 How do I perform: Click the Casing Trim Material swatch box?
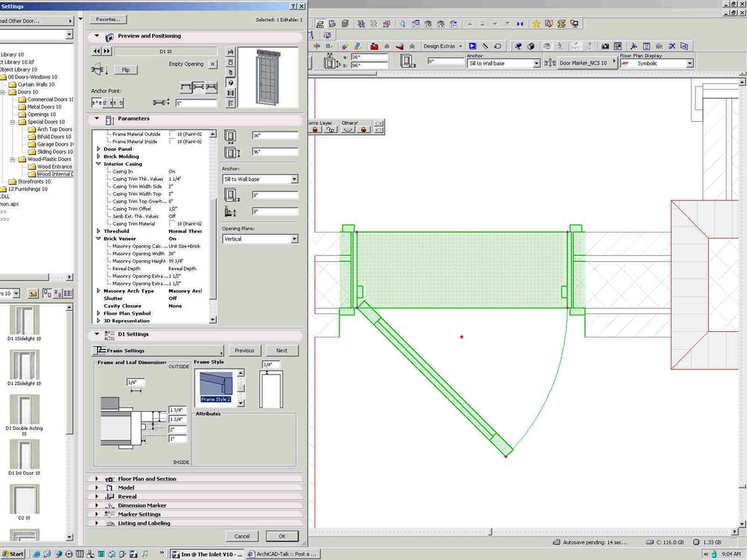pos(173,224)
